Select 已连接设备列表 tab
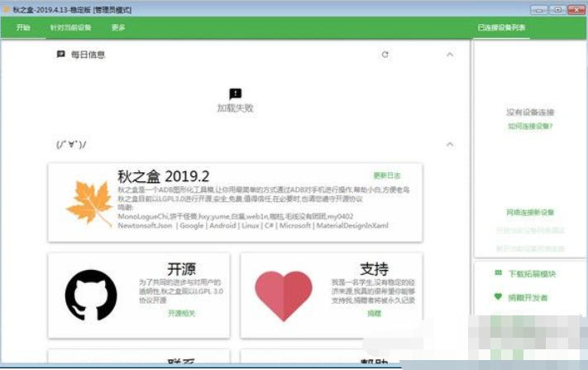This screenshot has width=588, height=370. point(501,27)
